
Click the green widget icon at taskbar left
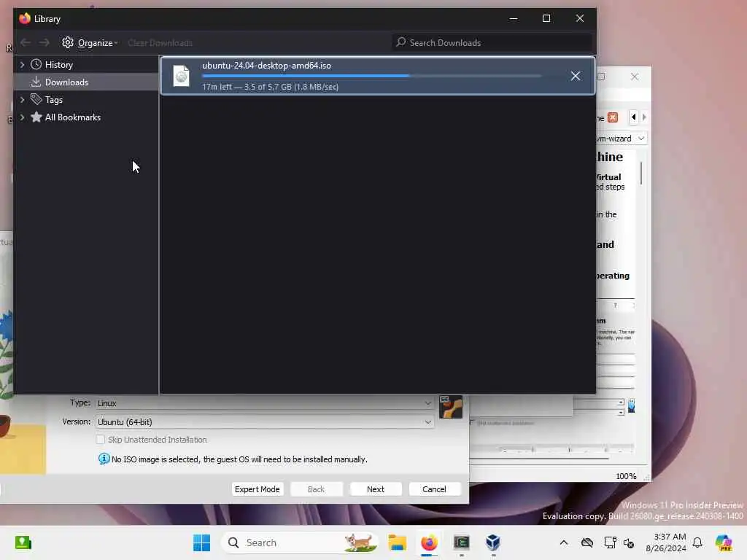point(23,542)
